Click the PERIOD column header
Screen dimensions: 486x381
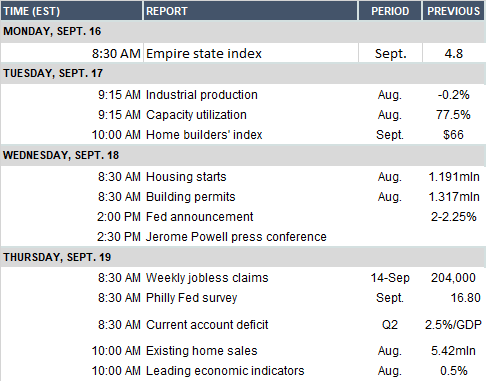coord(390,11)
